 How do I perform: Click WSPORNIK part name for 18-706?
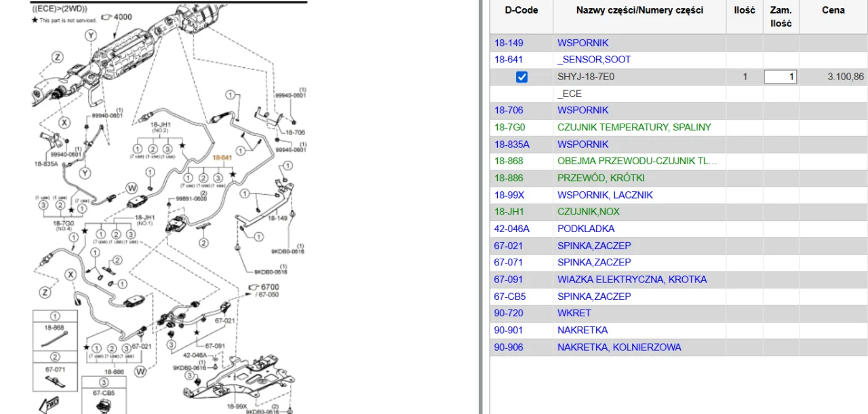[583, 110]
